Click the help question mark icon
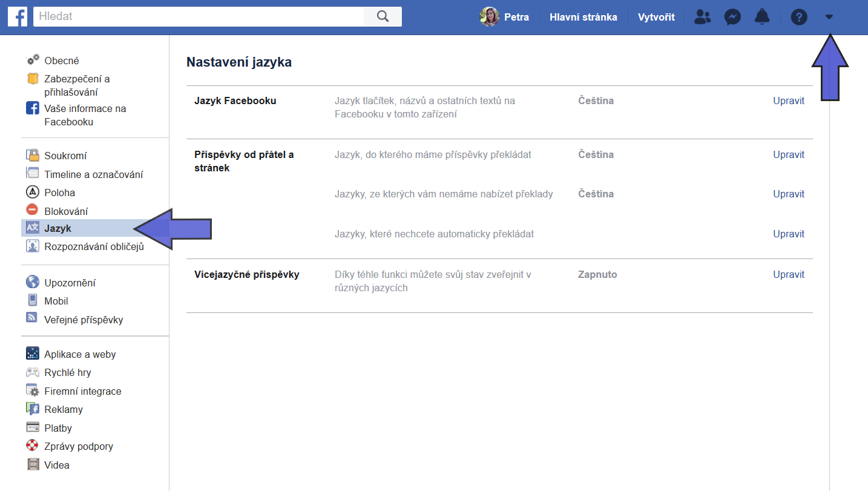 coord(799,17)
